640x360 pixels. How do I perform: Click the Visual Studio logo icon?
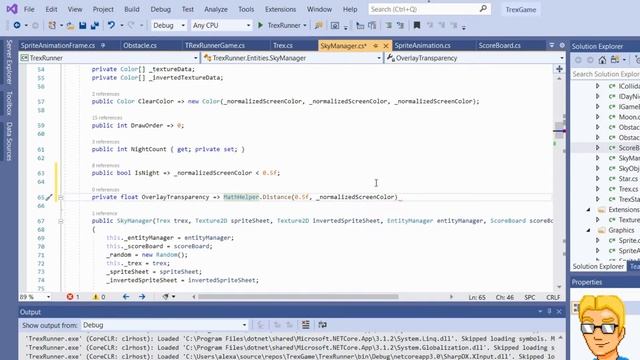coord(12,9)
